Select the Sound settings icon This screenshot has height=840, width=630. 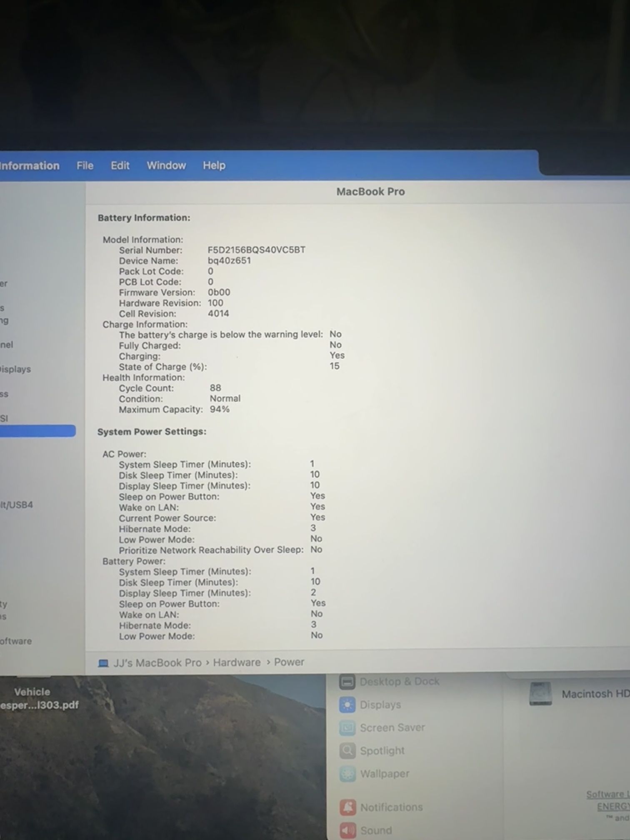coord(347,830)
